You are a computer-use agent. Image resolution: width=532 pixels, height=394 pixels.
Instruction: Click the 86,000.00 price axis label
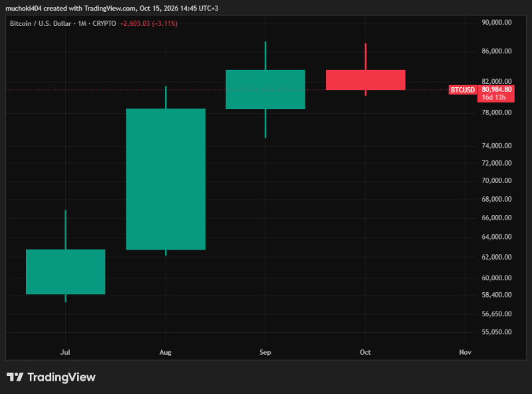[x=497, y=51]
